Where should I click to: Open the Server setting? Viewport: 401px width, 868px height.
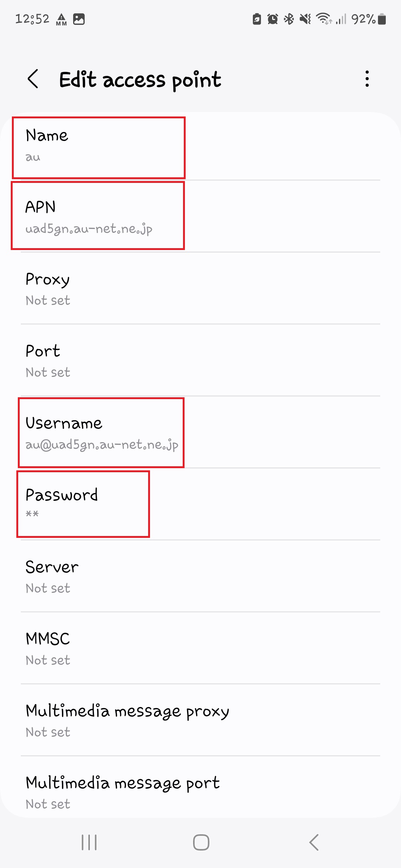pos(200,576)
